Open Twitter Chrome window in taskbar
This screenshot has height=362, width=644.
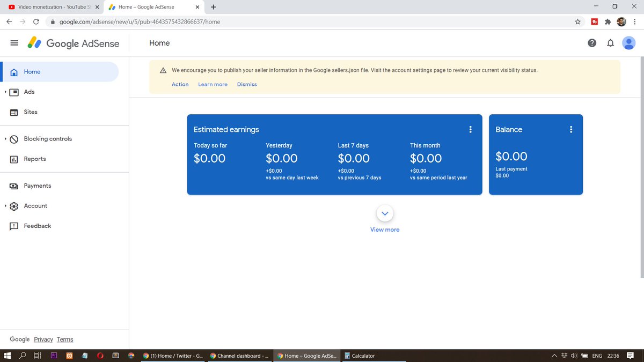172,356
